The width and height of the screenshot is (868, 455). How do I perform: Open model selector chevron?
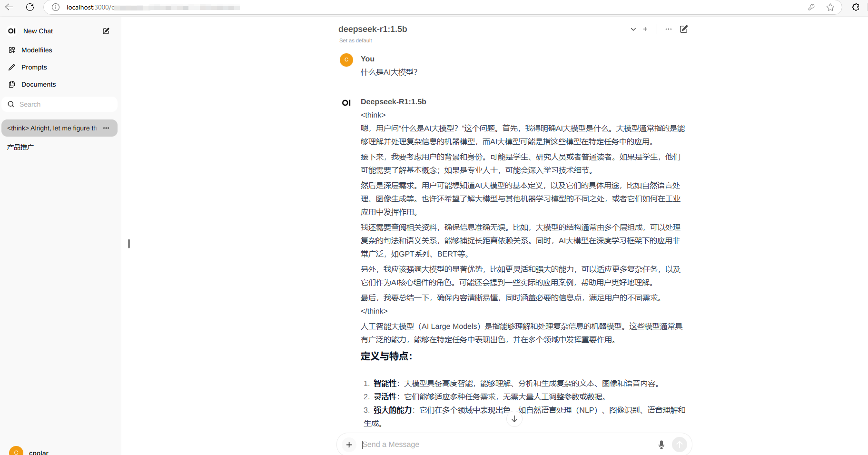(x=633, y=29)
